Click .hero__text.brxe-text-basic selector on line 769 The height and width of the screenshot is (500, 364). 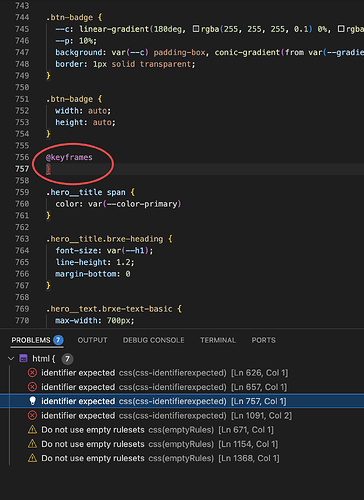(x=109, y=309)
